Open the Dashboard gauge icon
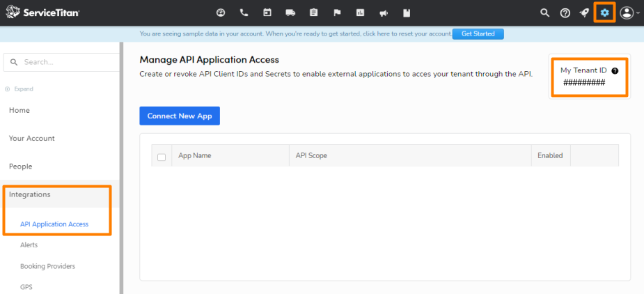The width and height of the screenshot is (644, 294). 221,13
